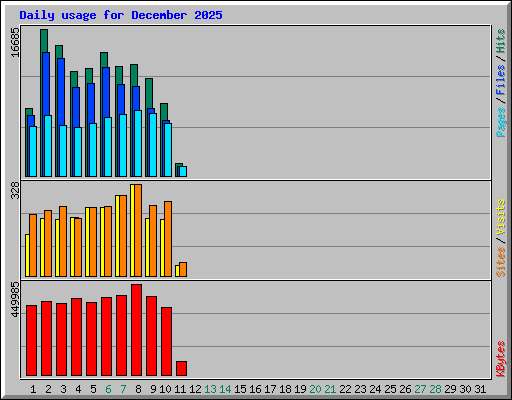
Task: Click day 4 on the x-axis
Action: pos(78,389)
